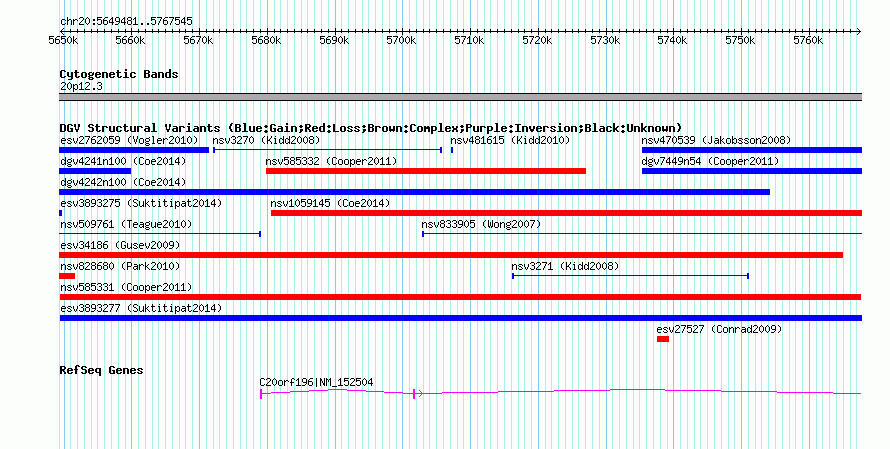Click the nsv481615 (Kidd2010) label
Screen dimensions: 890x449
[510, 140]
